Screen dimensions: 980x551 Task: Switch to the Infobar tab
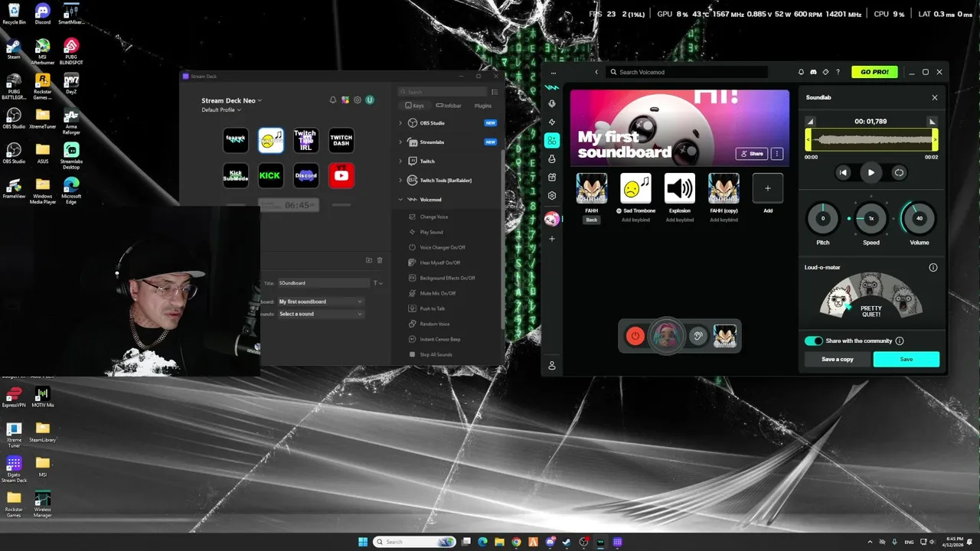tap(449, 106)
